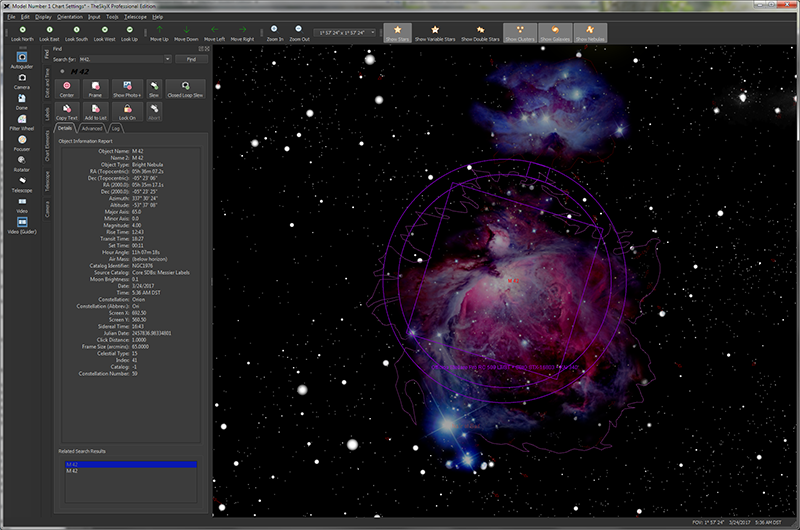Open the File menu
Image resolution: width=800 pixels, height=530 pixels.
coord(11,17)
